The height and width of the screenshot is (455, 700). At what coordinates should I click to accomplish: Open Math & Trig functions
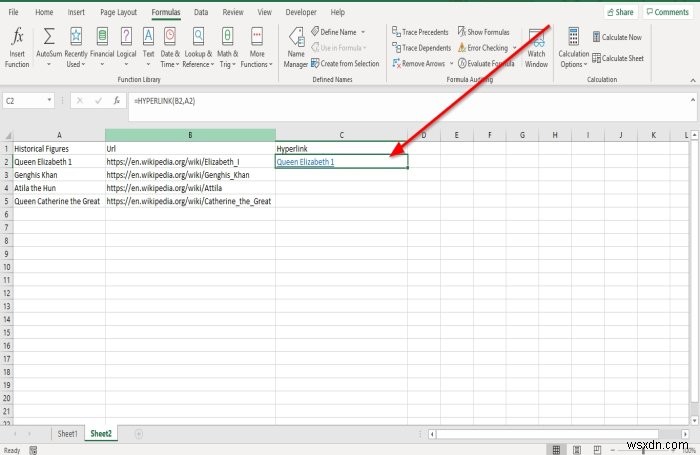point(228,47)
